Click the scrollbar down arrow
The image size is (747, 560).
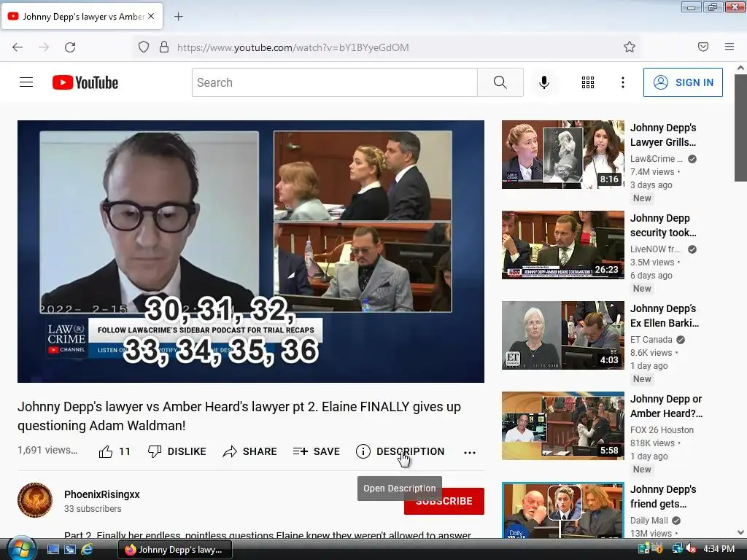click(x=740, y=532)
